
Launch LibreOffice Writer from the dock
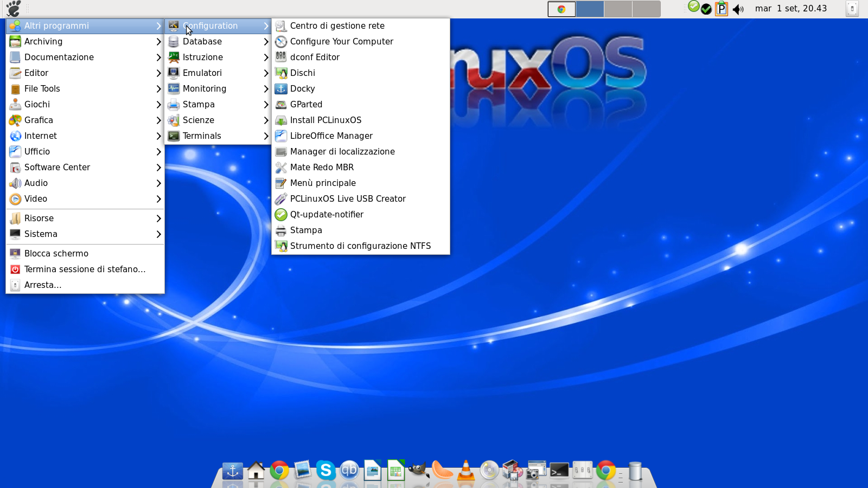tap(373, 471)
